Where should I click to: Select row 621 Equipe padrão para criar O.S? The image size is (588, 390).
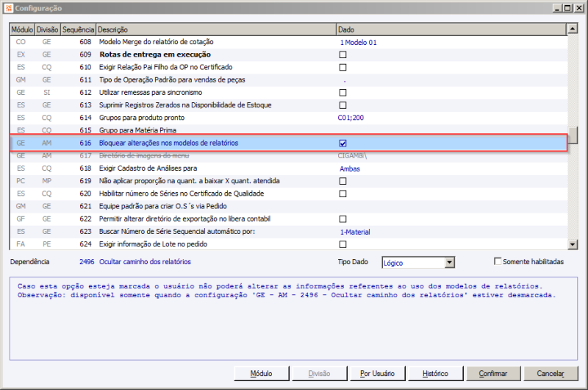tap(288, 207)
